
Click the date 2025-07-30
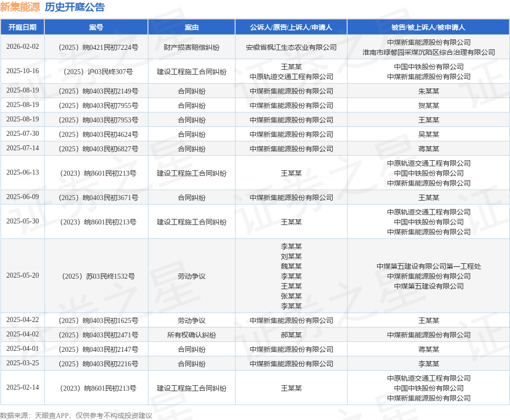(22, 133)
